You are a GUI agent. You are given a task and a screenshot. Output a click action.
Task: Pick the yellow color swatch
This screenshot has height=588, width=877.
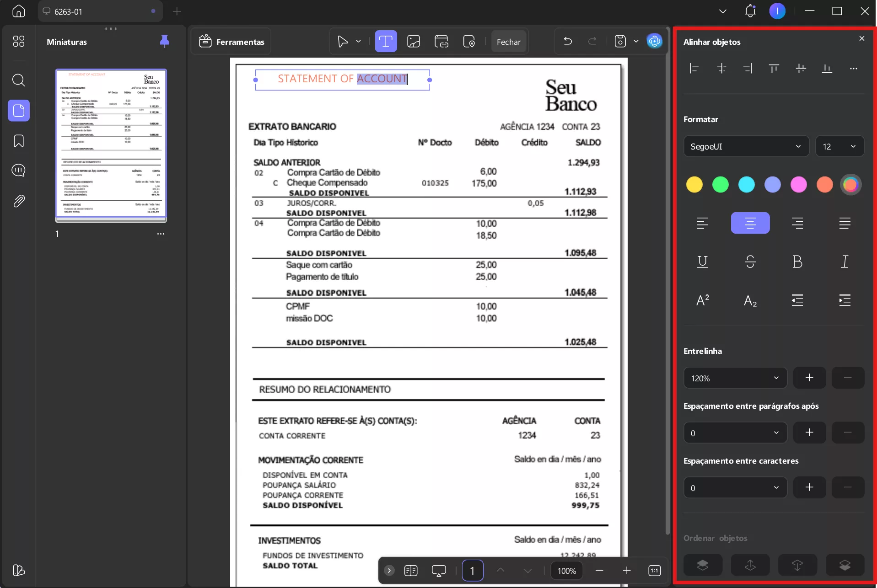point(694,185)
